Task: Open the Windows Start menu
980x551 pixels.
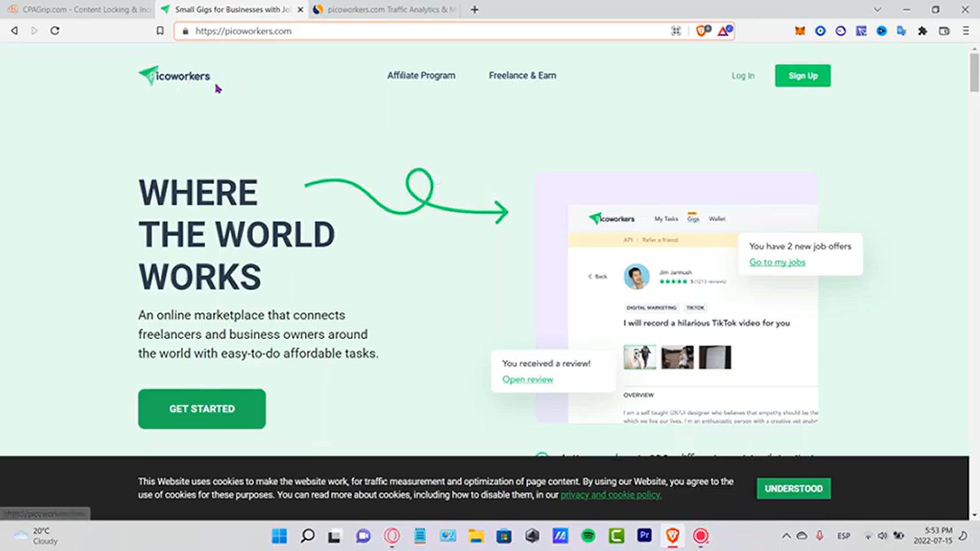Action: (x=279, y=536)
